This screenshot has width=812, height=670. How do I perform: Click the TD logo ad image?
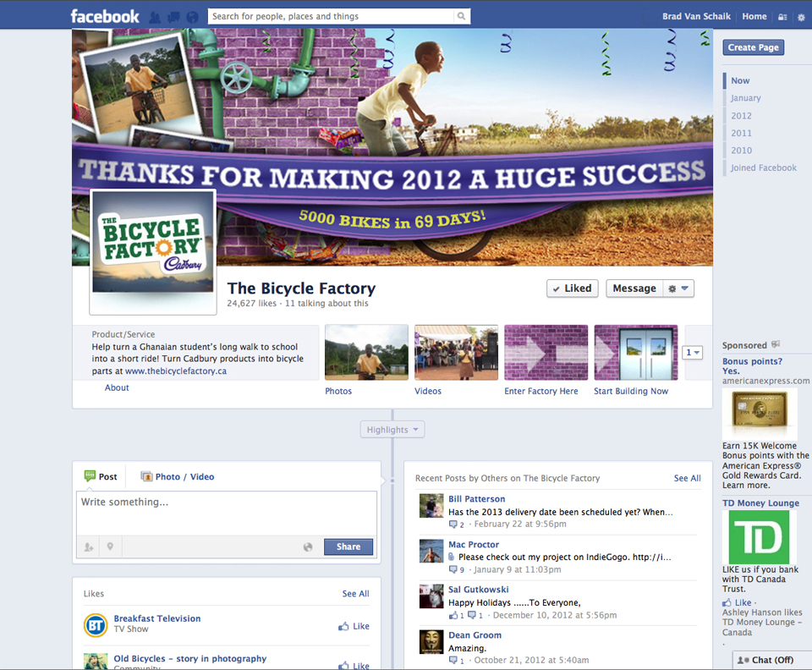pyautogui.click(x=760, y=537)
